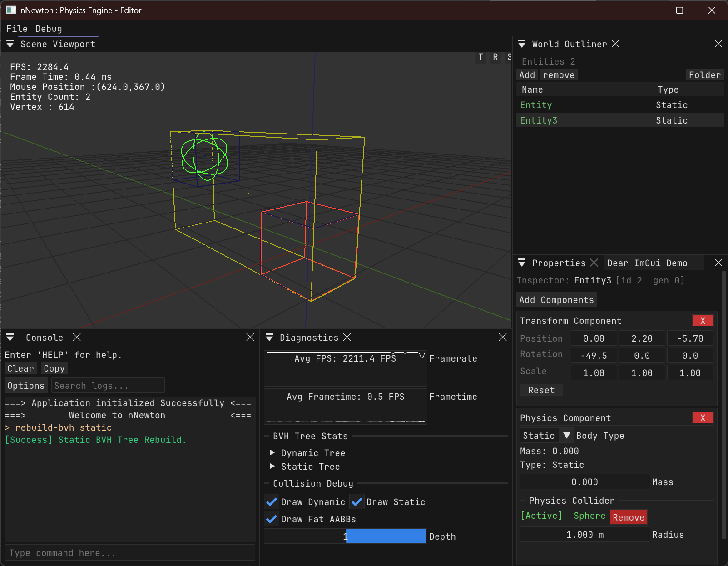Close the Console tab with X

coord(77,337)
